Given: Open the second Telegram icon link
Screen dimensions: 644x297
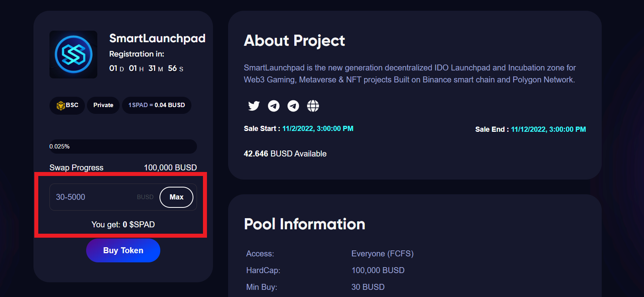Looking at the screenshot, I should [x=293, y=106].
